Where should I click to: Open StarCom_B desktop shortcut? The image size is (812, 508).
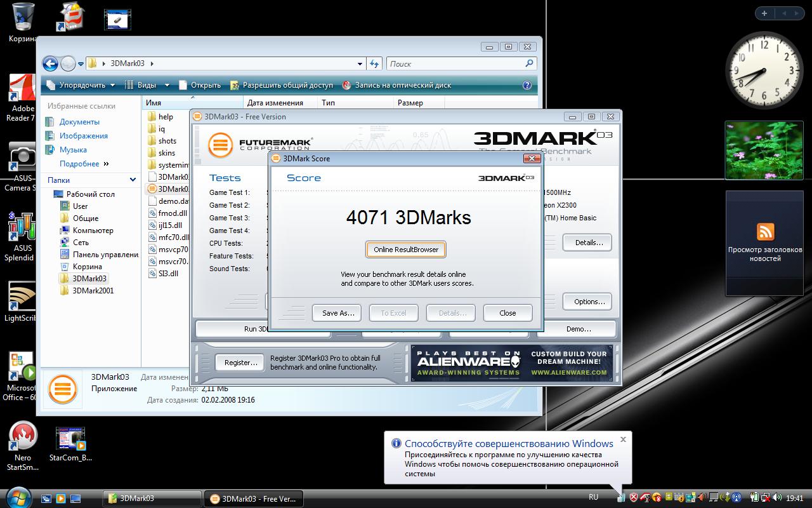(x=70, y=444)
